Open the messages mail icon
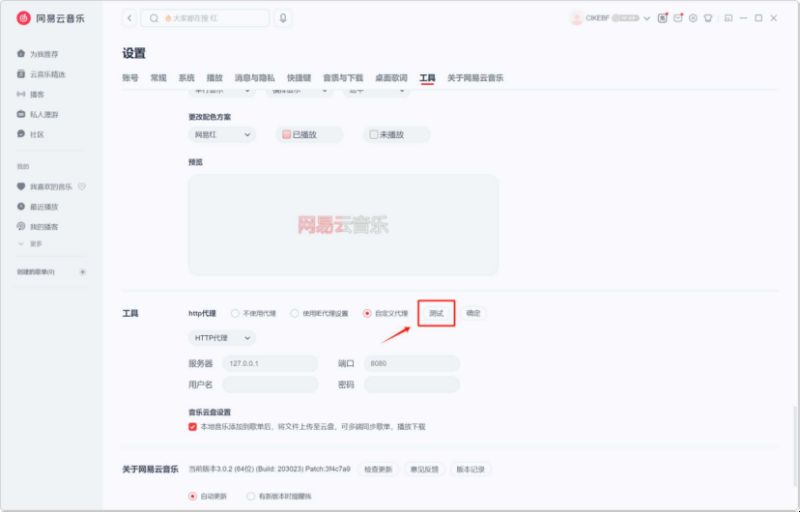Screen dimensions: 800x512 [678, 18]
